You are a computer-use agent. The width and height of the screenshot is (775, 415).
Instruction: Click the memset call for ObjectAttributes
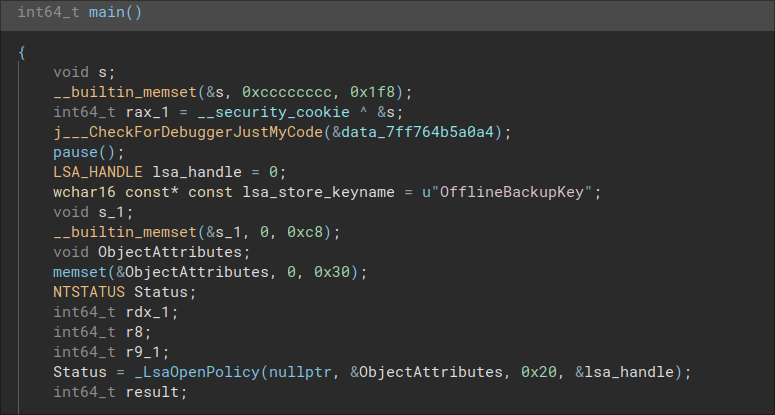(x=79, y=272)
